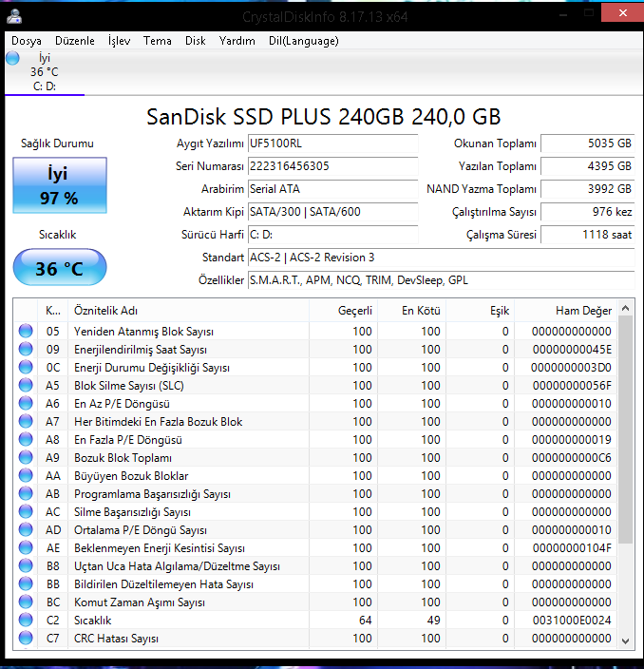Image resolution: width=644 pixels, height=669 pixels.
Task: Open the Tema menu
Action: point(158,41)
